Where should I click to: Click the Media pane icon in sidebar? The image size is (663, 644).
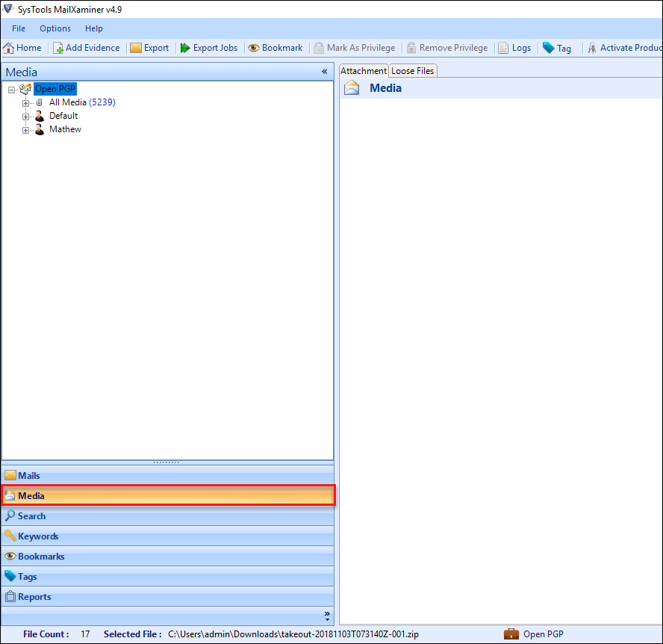[10, 495]
